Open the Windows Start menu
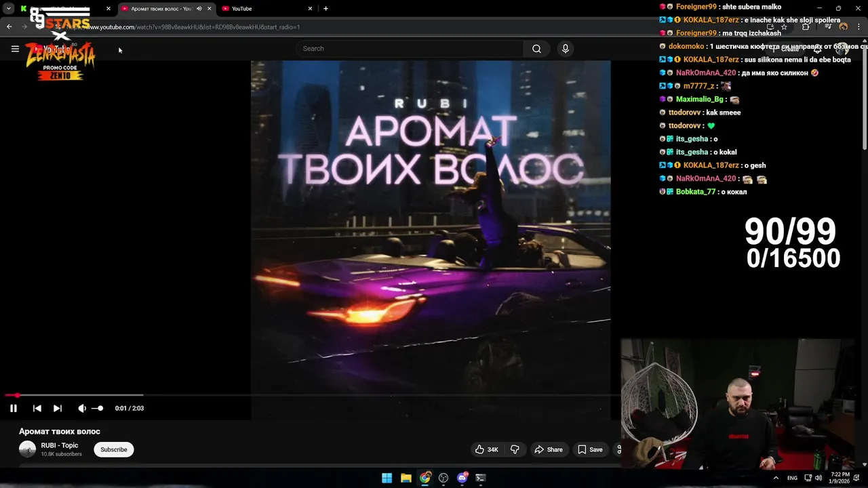The image size is (868, 488). (387, 478)
